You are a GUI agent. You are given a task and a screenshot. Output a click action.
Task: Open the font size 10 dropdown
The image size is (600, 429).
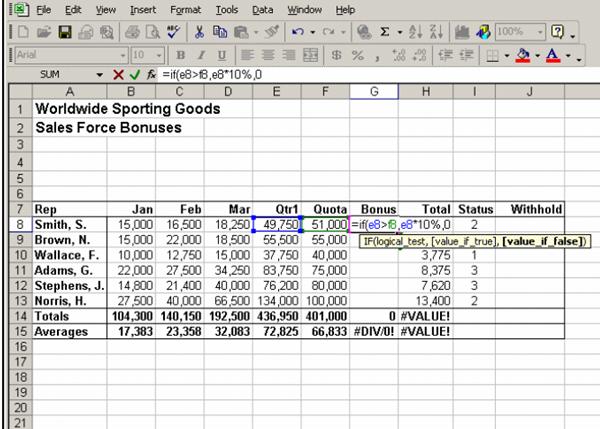(x=159, y=56)
